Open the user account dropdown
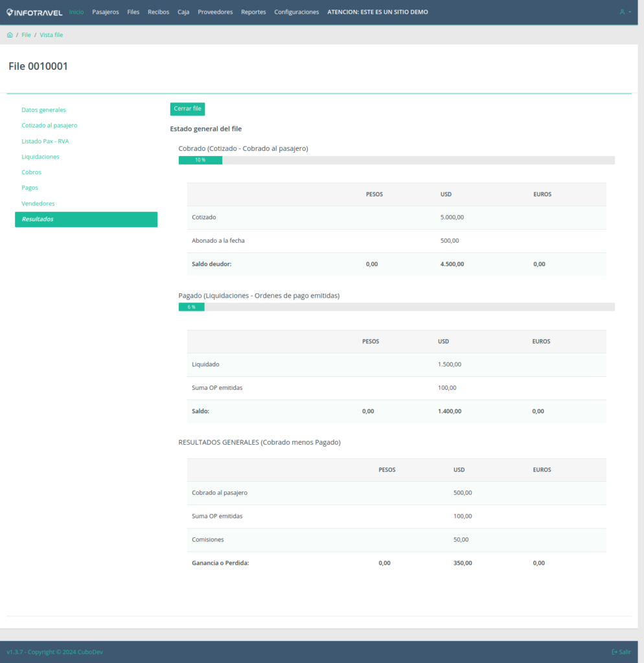 (625, 12)
